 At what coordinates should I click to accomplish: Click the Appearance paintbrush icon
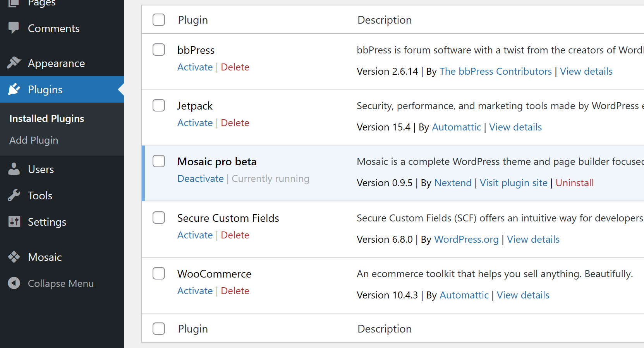(x=14, y=63)
